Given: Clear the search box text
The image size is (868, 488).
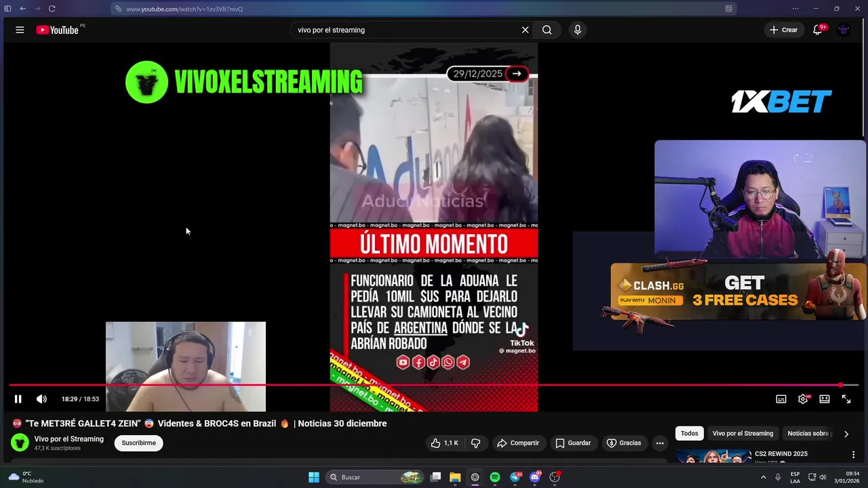Looking at the screenshot, I should [x=525, y=30].
